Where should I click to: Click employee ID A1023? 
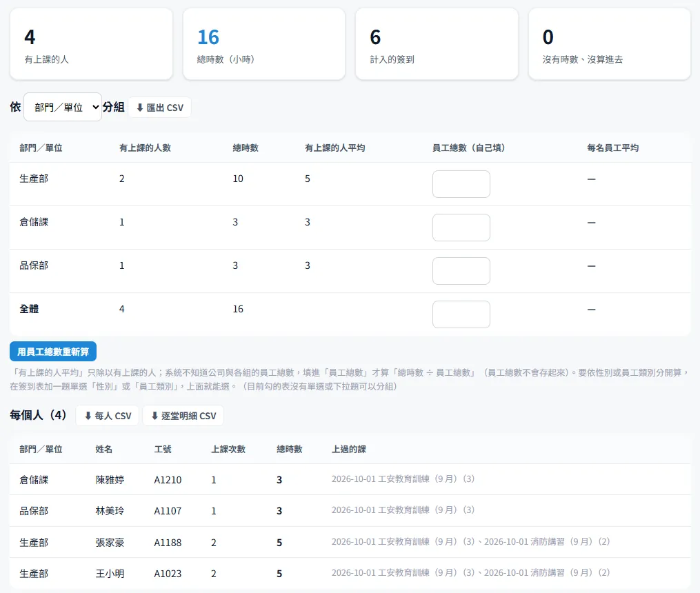(x=168, y=574)
